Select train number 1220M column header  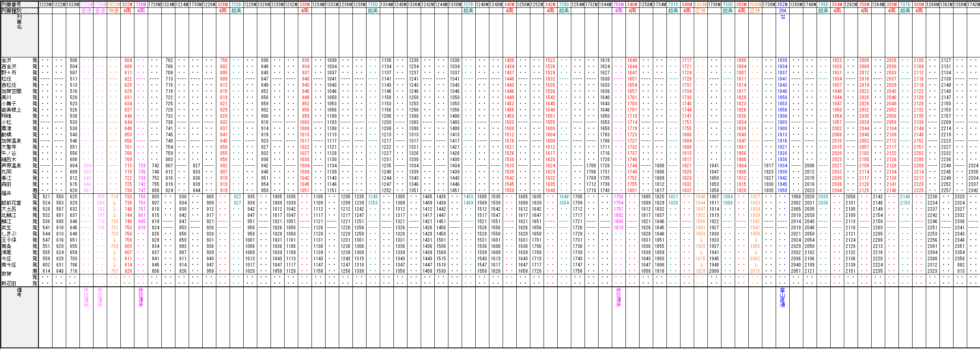tap(46, 5)
